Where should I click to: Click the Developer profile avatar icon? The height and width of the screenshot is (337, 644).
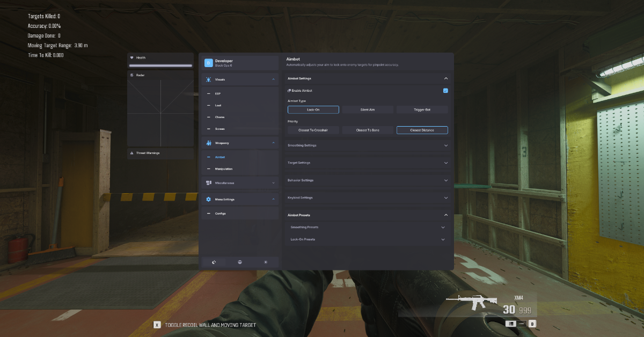tap(208, 63)
